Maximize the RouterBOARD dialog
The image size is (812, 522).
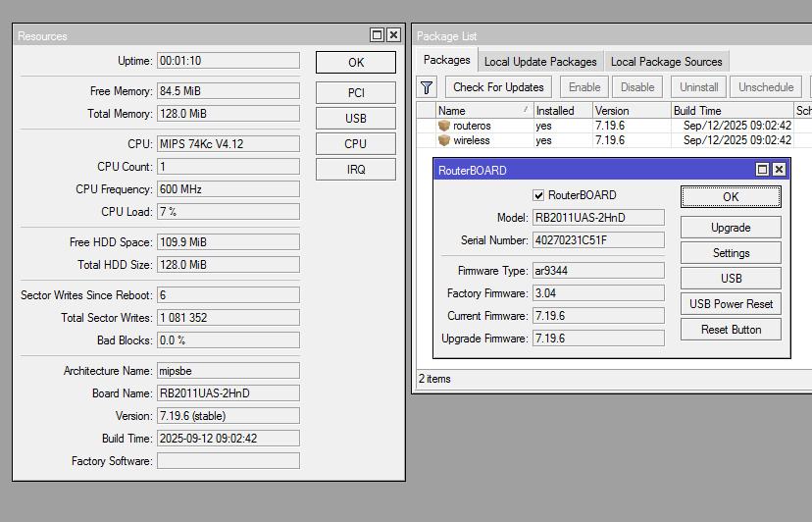(762, 170)
